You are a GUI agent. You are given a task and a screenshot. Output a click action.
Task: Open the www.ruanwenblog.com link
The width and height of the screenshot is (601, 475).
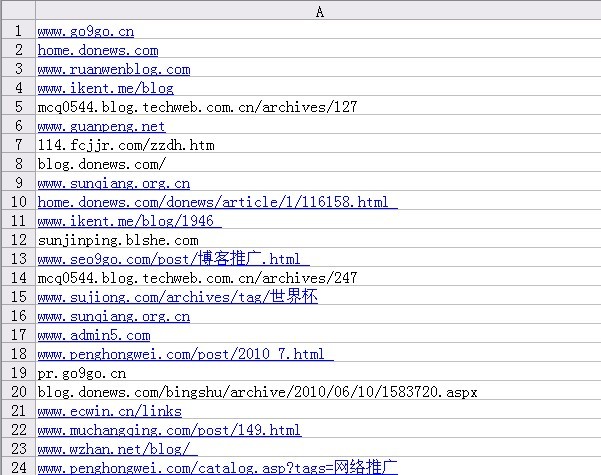[114, 69]
